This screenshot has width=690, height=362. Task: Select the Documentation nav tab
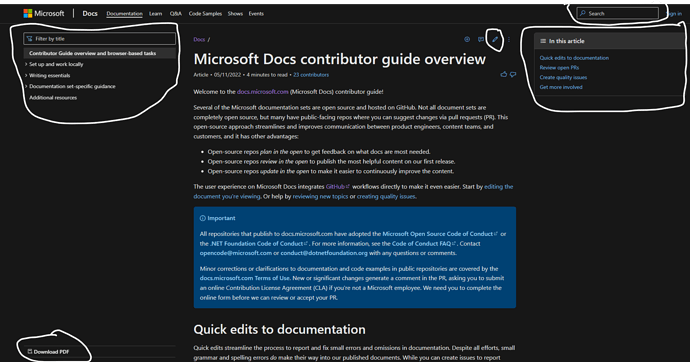click(125, 14)
